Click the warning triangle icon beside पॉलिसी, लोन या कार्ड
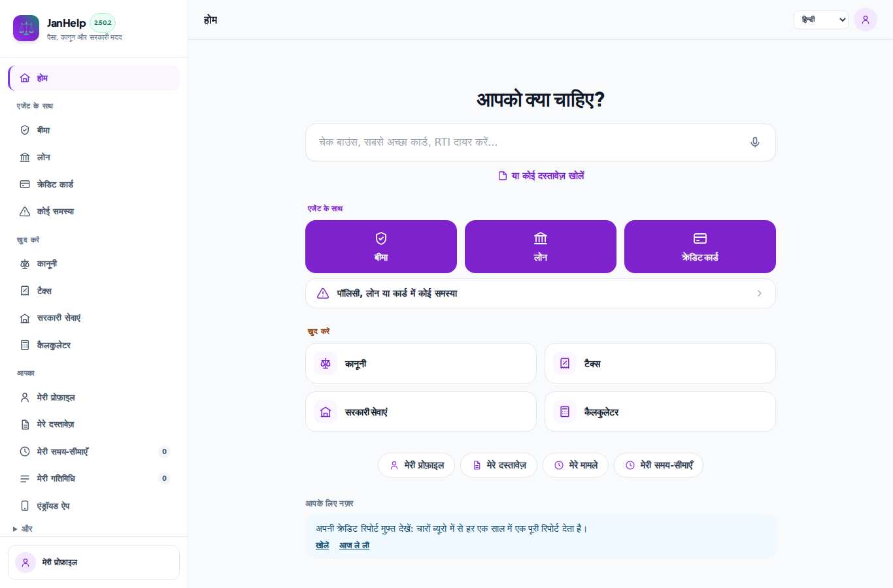The width and height of the screenshot is (893, 588). (323, 293)
